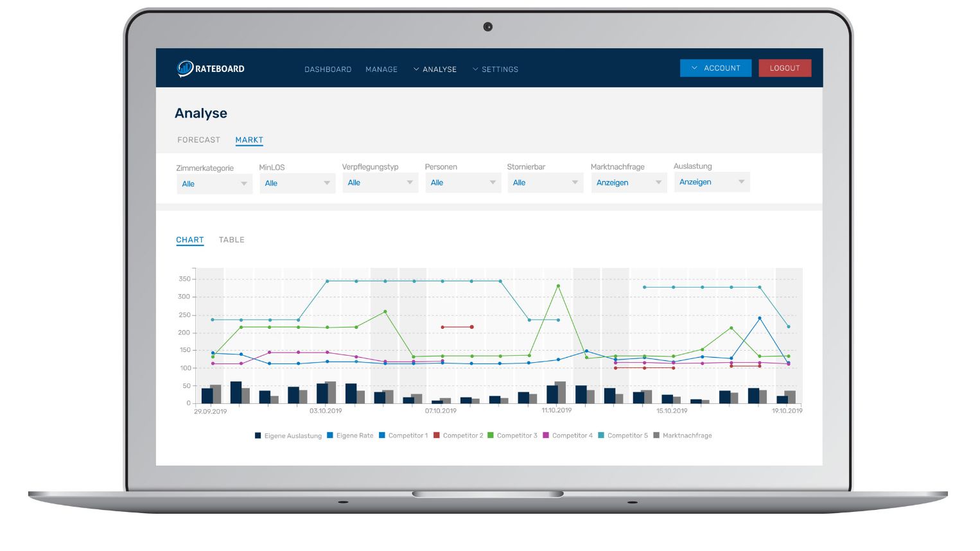Click the red Logout button

pyautogui.click(x=785, y=68)
